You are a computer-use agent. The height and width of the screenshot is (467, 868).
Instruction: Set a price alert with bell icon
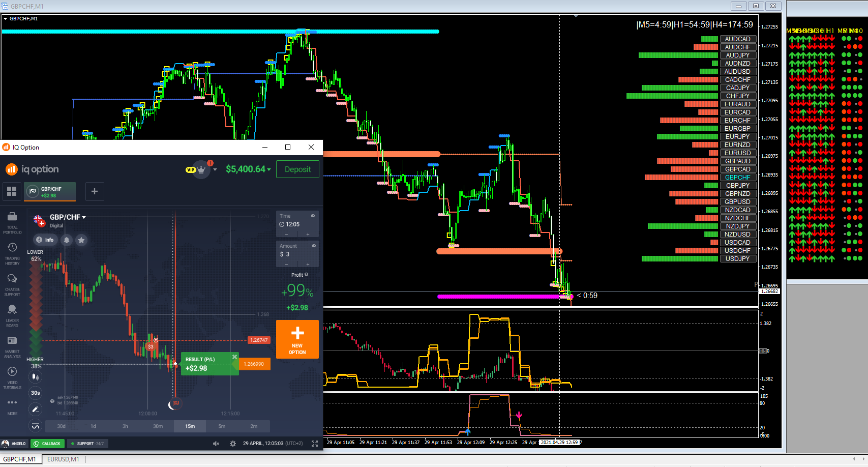tap(67, 240)
